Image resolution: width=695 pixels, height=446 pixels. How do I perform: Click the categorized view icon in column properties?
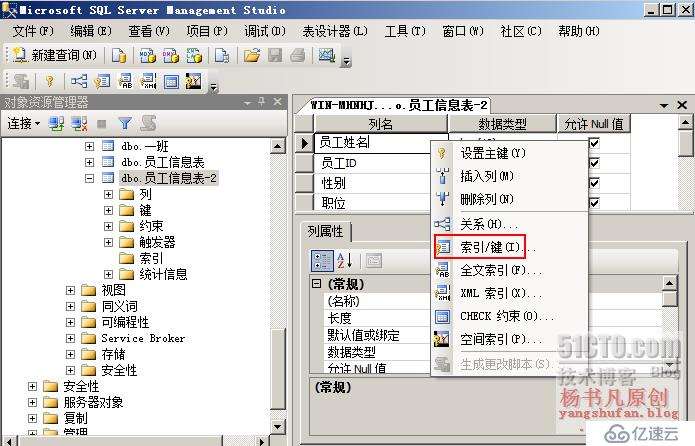(x=322, y=261)
